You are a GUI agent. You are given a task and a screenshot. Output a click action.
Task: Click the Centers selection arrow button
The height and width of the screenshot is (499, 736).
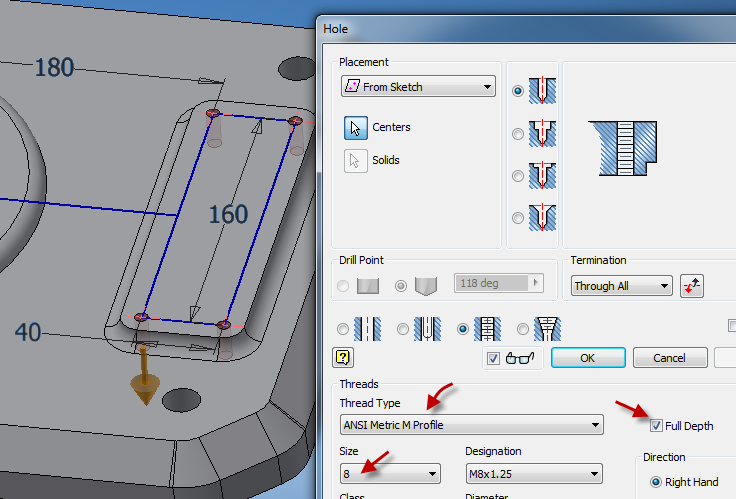(x=356, y=128)
